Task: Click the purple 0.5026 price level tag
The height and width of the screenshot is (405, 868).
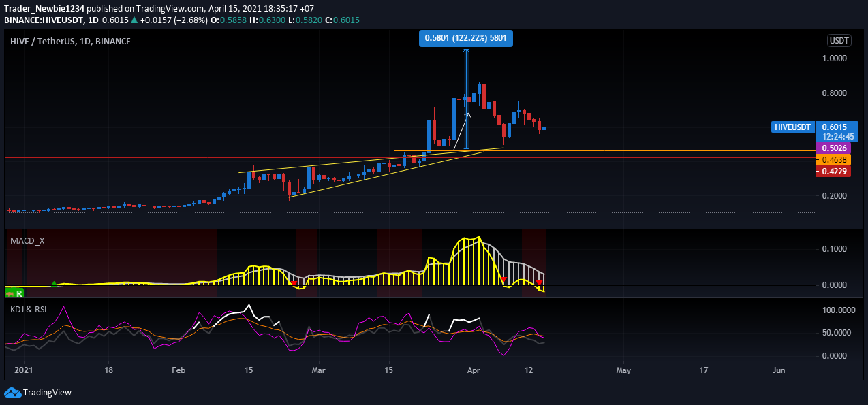Action: coord(834,148)
